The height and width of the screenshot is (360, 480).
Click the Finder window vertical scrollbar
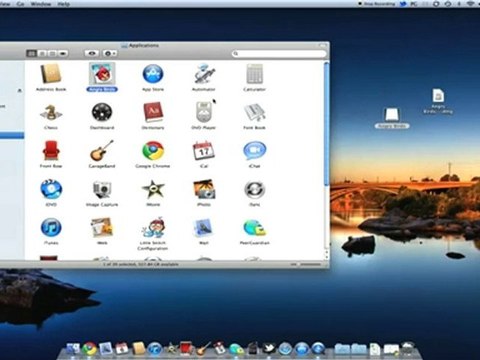click(327, 123)
